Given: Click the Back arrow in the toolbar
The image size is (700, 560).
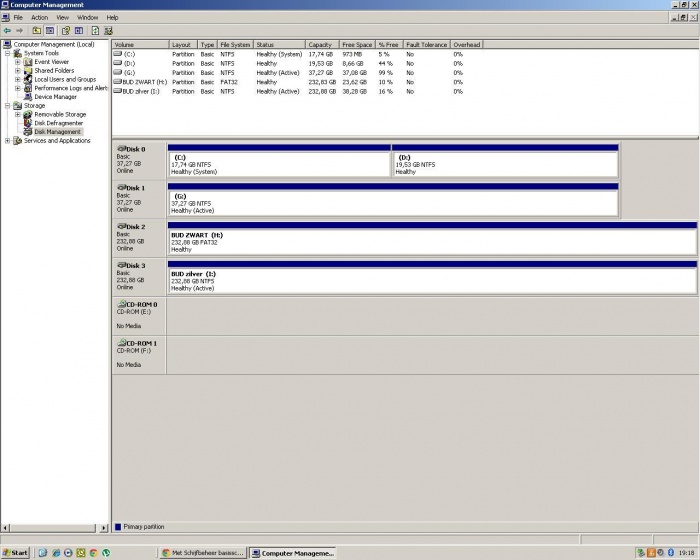Looking at the screenshot, I should (x=7, y=30).
